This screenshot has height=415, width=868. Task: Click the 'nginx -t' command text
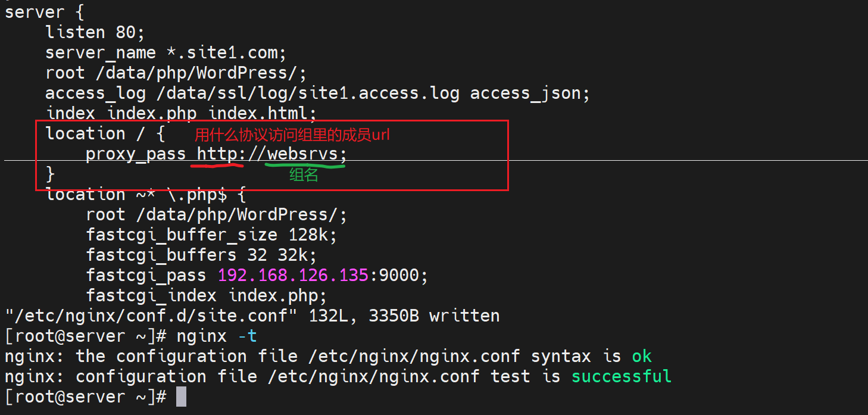click(x=217, y=336)
